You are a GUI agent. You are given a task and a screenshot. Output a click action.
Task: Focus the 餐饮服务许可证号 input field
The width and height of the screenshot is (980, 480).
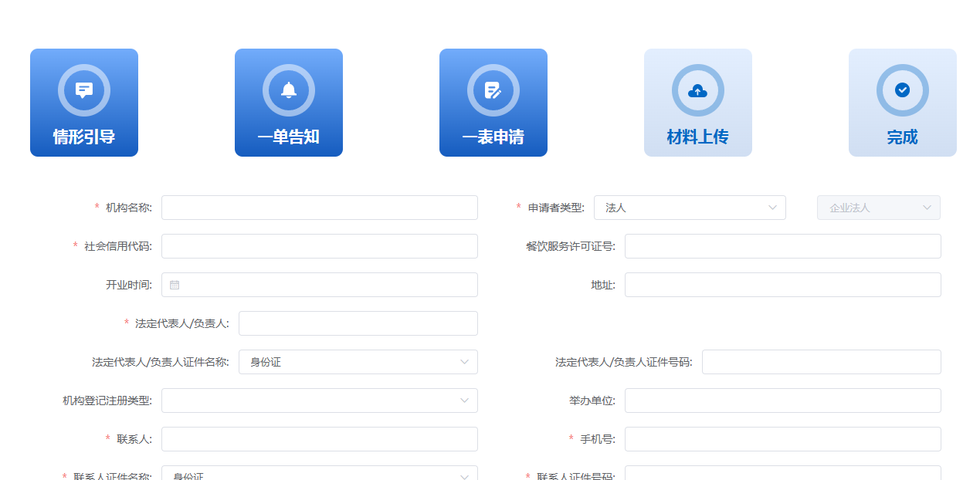tap(782, 246)
